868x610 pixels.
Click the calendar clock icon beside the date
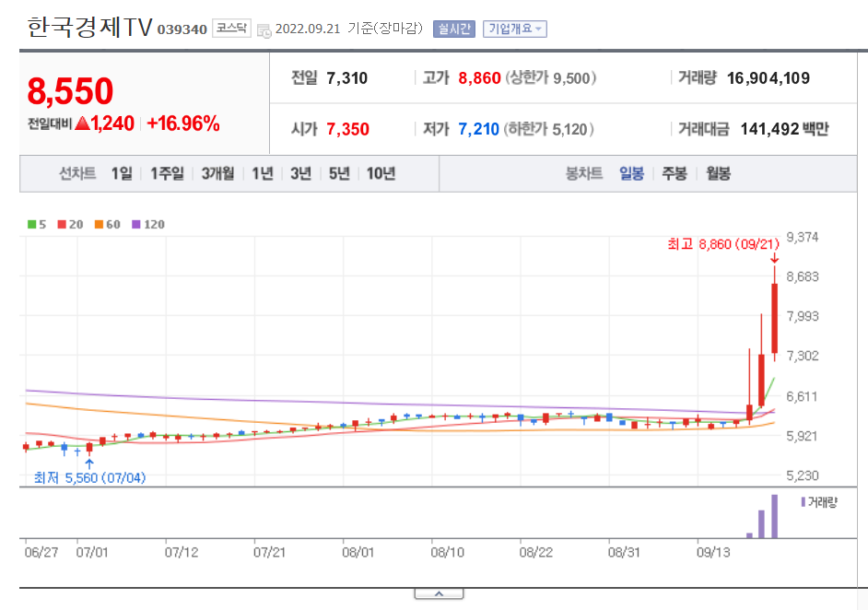point(264,31)
